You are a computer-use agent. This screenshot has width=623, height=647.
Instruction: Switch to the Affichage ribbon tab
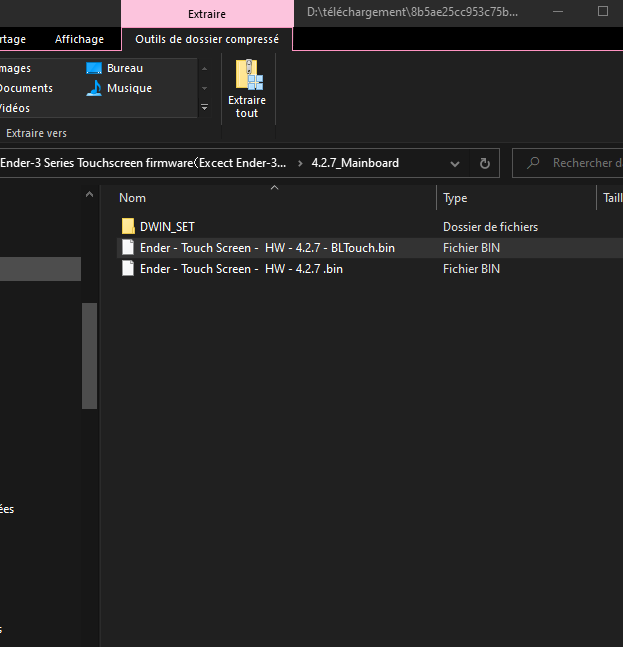[x=79, y=39]
